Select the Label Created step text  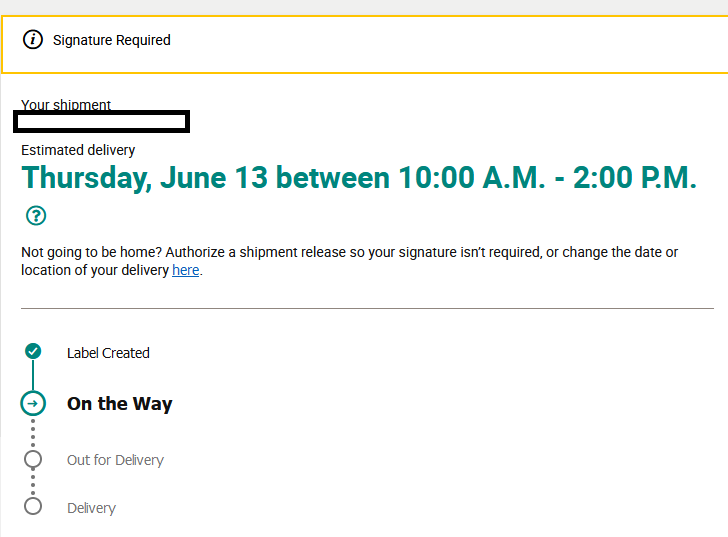(108, 353)
